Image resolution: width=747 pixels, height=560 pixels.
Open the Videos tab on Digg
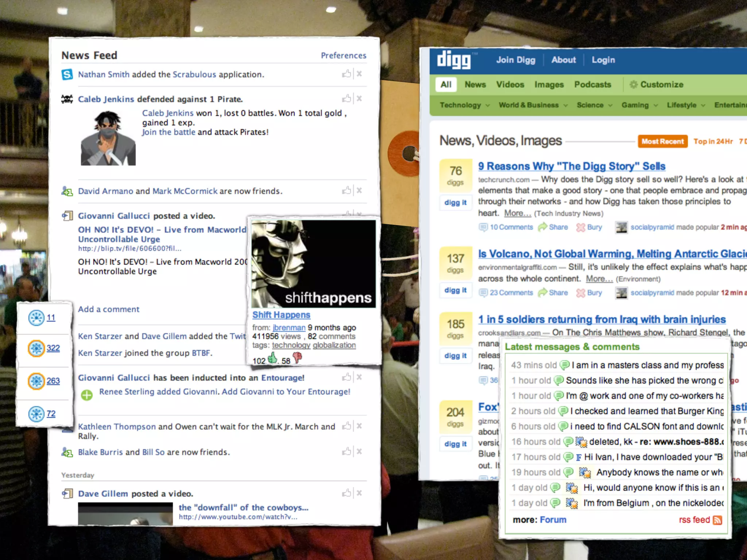510,85
